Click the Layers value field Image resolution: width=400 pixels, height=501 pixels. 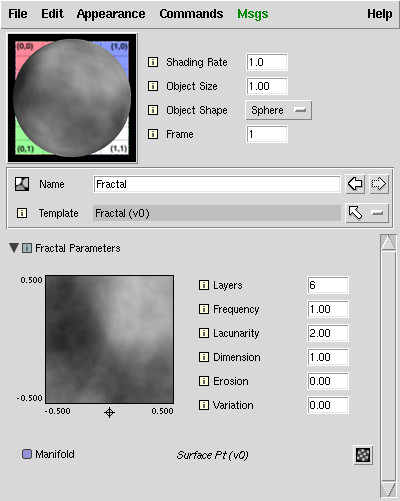point(328,285)
